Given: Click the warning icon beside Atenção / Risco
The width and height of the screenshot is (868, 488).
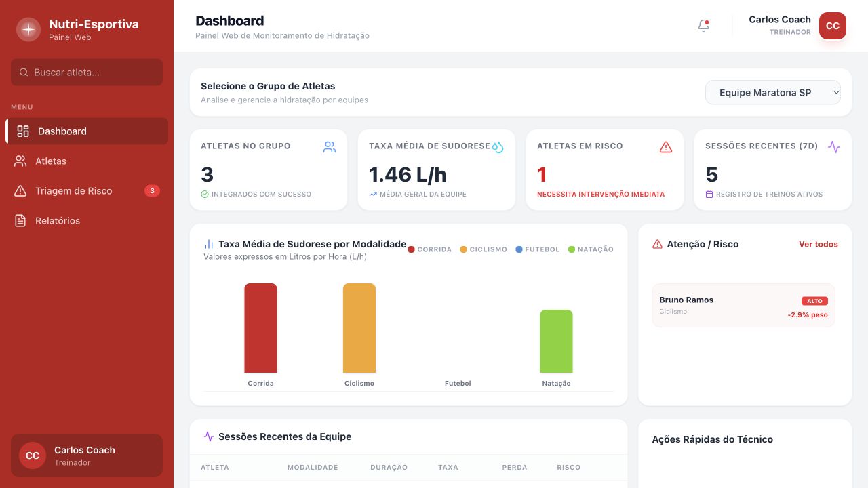Looking at the screenshot, I should 657,244.
